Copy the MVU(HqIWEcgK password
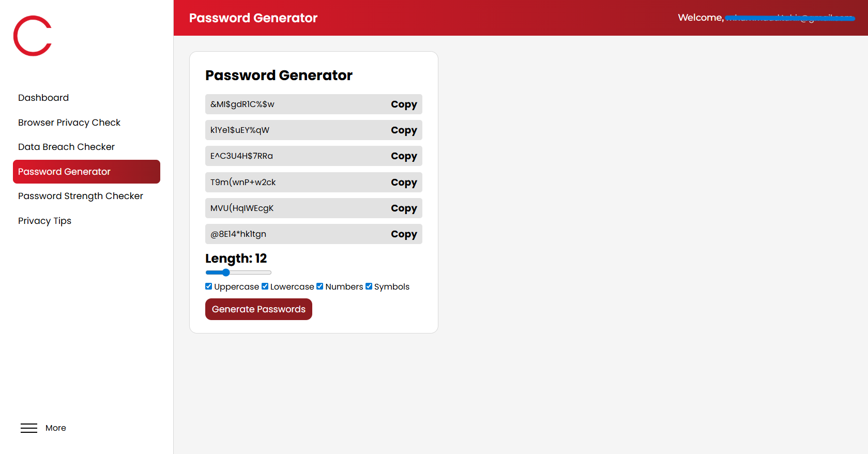This screenshot has height=454, width=868. coord(404,208)
